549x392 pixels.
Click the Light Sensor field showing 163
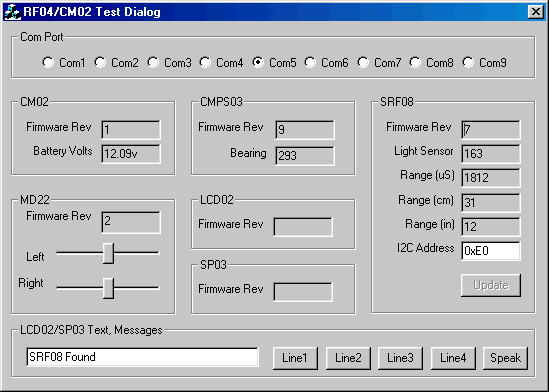coord(491,154)
